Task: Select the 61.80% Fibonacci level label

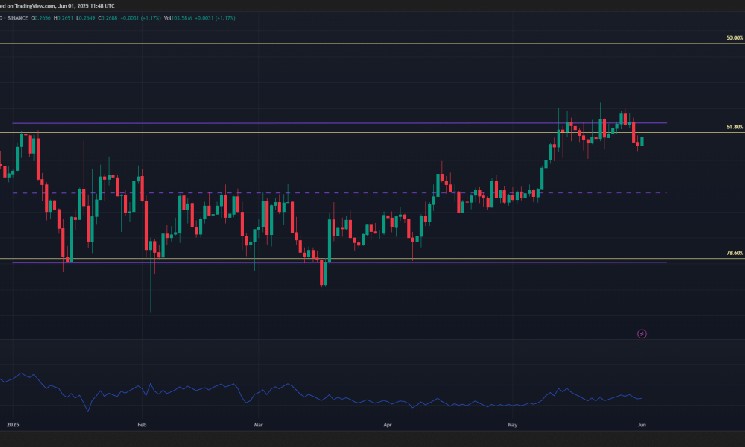Action: click(734, 127)
